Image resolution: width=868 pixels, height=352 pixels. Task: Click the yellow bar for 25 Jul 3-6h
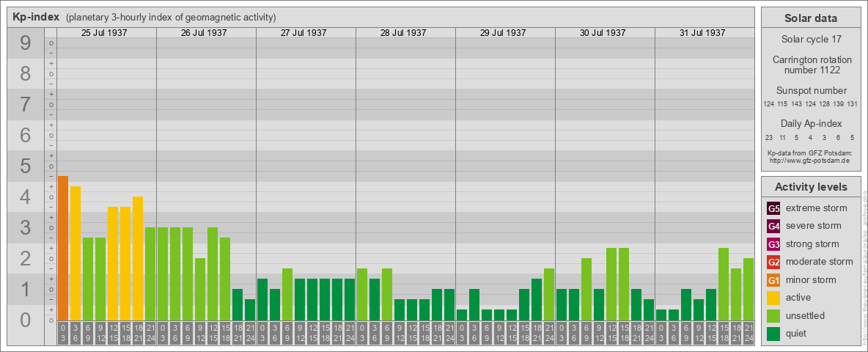click(76, 253)
